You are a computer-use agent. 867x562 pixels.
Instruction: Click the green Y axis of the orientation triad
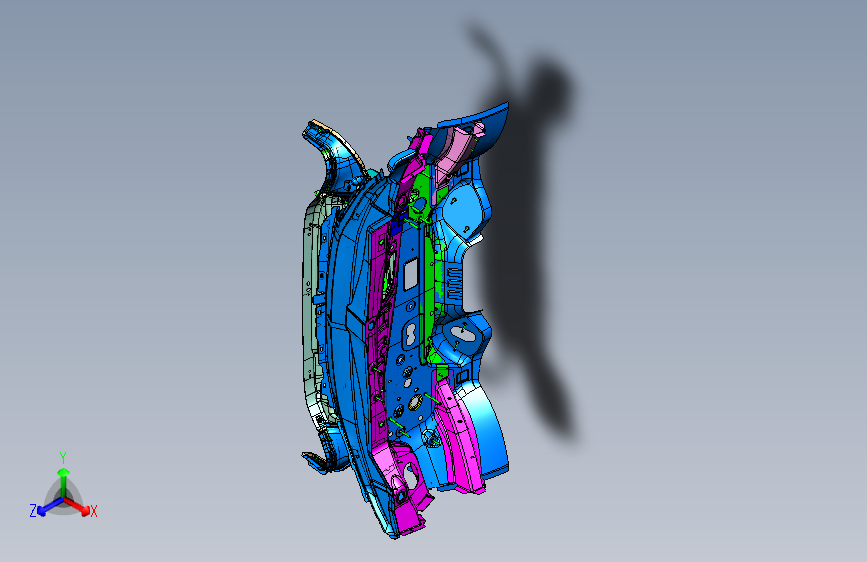tap(63, 481)
